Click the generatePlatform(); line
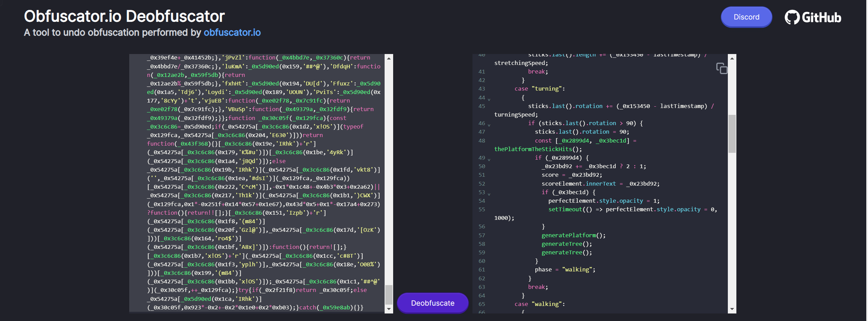 pos(574,235)
